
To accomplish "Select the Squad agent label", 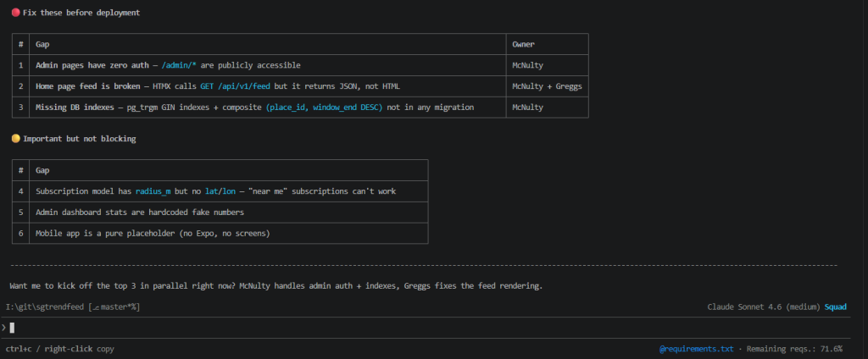I will (835, 307).
